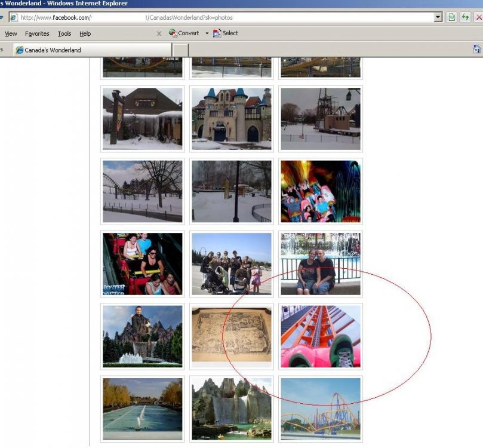Open the Tools menu
Viewport: 483px width, 448px height.
point(64,33)
